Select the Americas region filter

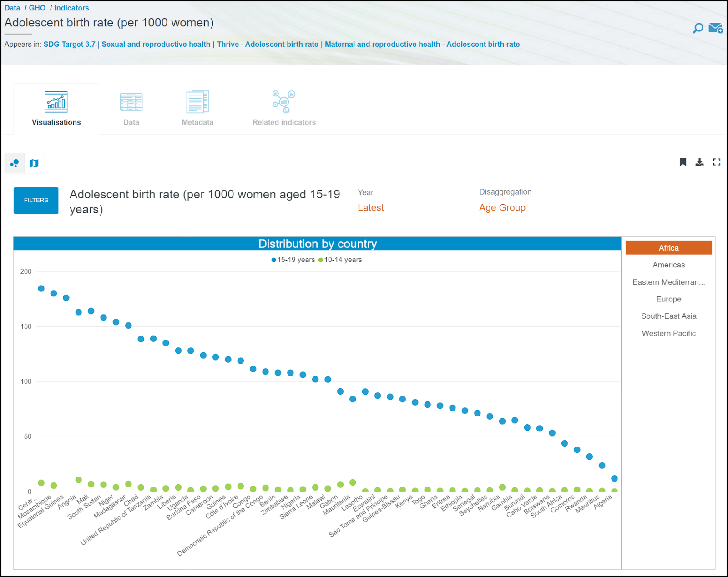668,265
